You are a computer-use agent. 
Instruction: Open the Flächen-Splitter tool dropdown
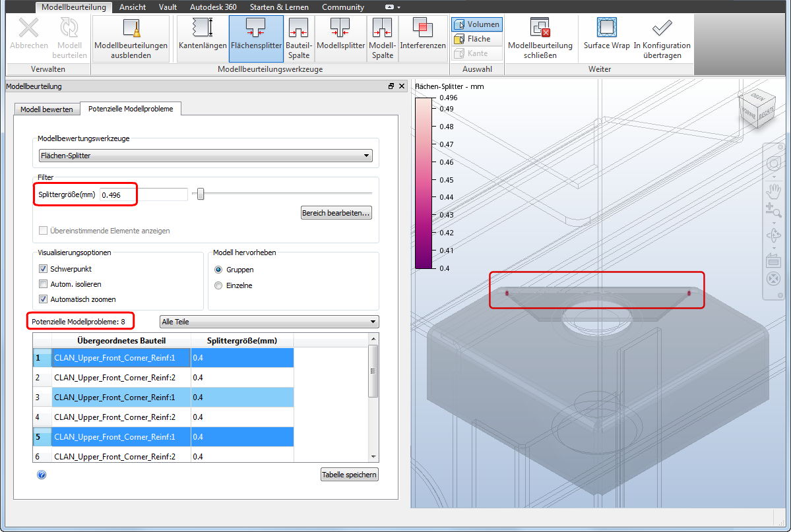coord(205,156)
